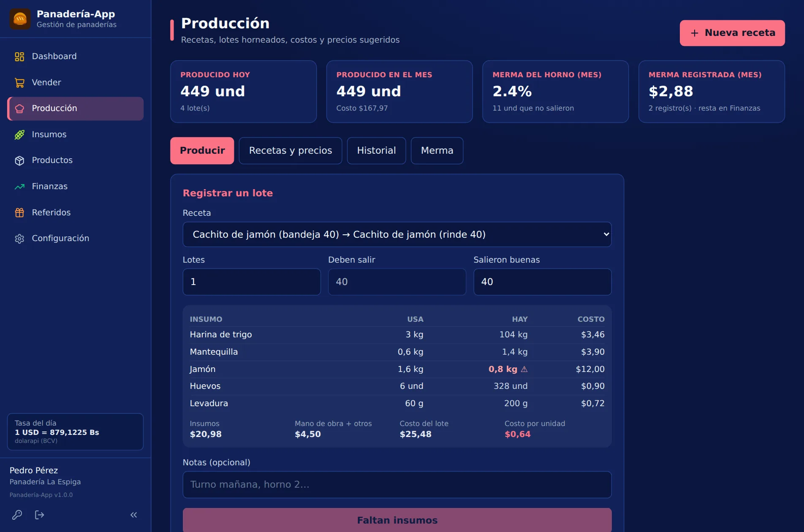Click the Producción chef hat icon
This screenshot has height=532, width=804.
coord(19,109)
